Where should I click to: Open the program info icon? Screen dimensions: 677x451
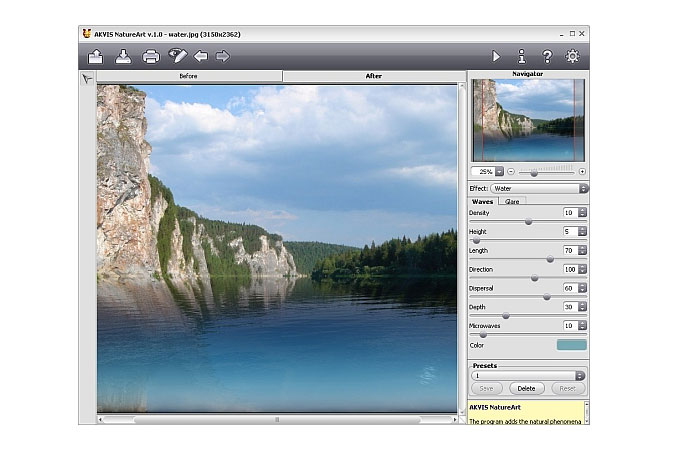(521, 57)
